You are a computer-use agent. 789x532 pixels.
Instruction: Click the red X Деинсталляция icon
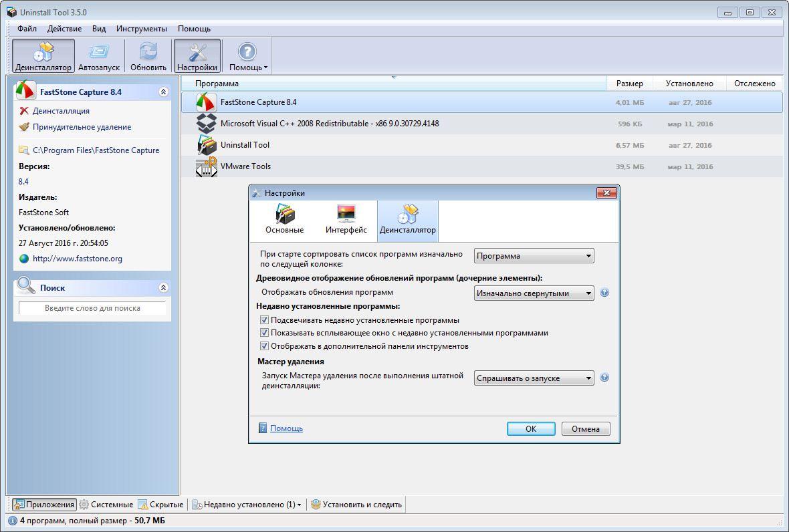tap(23, 111)
